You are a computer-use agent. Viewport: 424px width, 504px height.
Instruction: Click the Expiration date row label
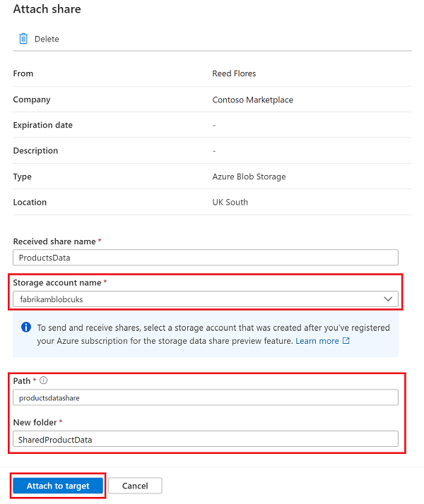(x=42, y=125)
